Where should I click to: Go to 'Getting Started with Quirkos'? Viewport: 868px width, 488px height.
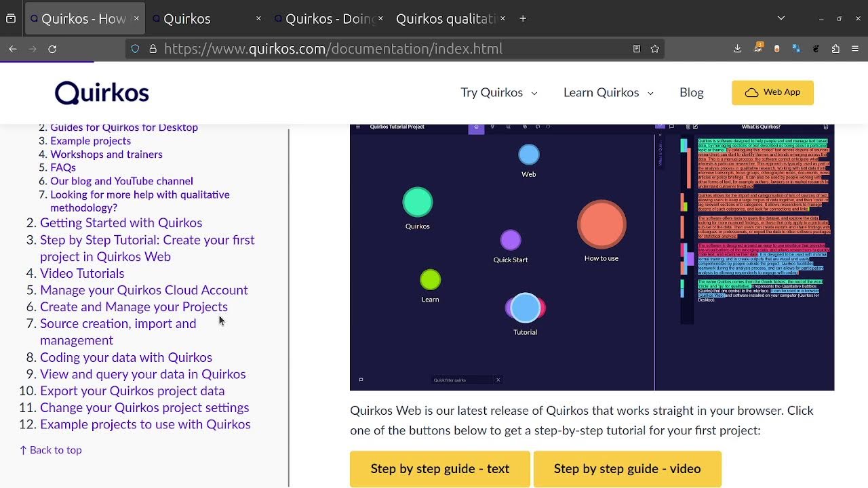tap(121, 223)
